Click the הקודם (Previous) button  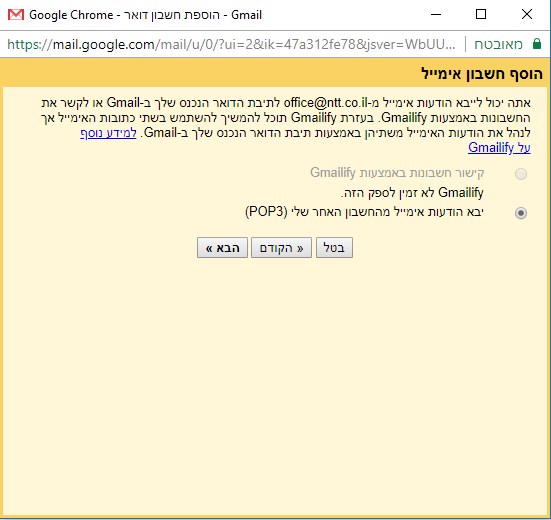coord(281,248)
